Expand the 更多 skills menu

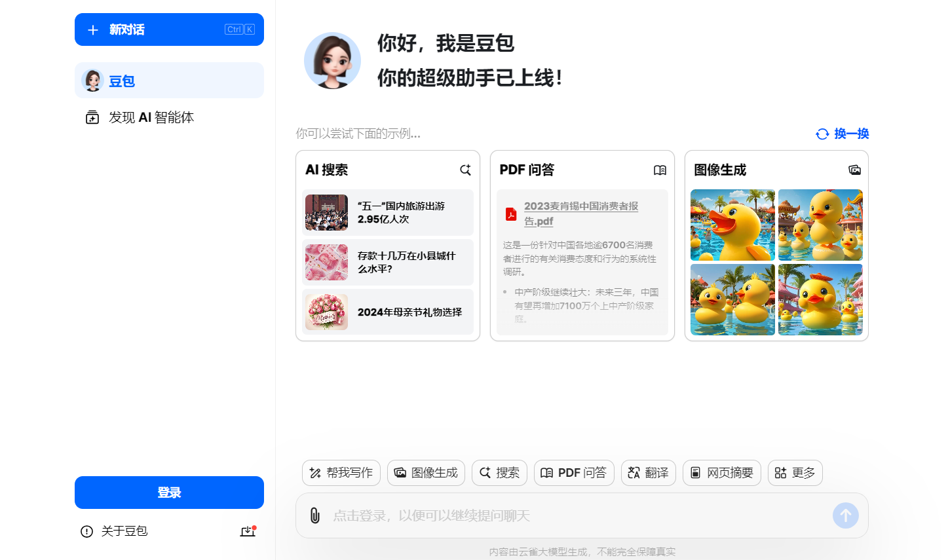(x=795, y=472)
